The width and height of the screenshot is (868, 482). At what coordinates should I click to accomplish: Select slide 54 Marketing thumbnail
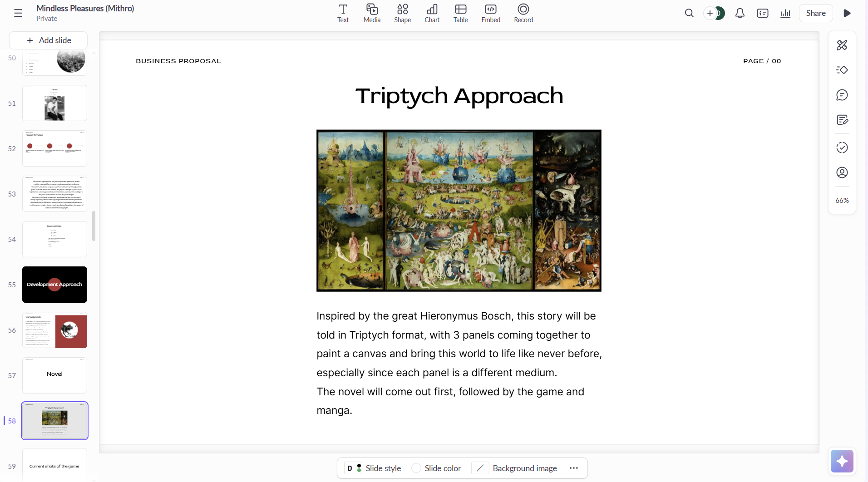point(54,239)
